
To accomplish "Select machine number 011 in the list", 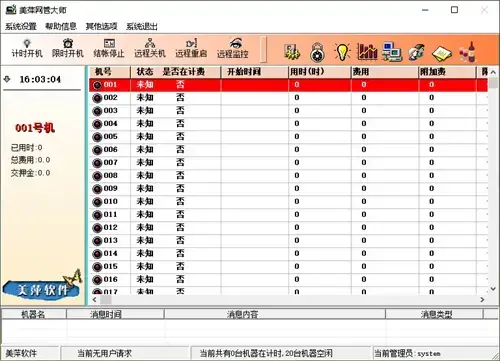I will 111,214.
